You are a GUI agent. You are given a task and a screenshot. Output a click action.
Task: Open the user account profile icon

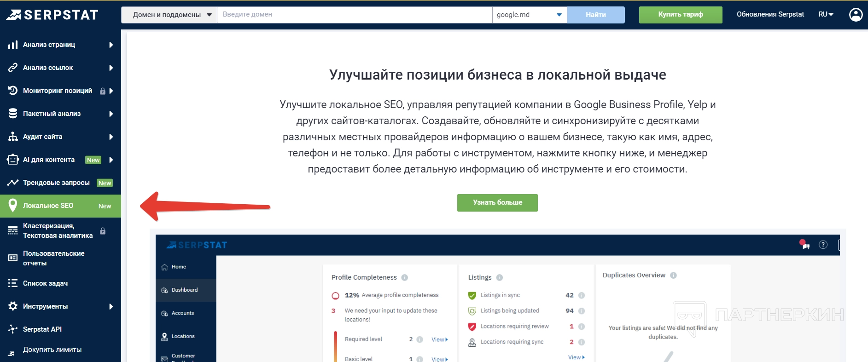[x=856, y=15]
